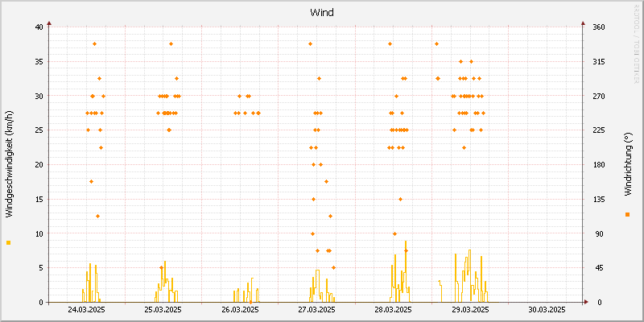Select the date label 25.03.2025

click(163, 309)
